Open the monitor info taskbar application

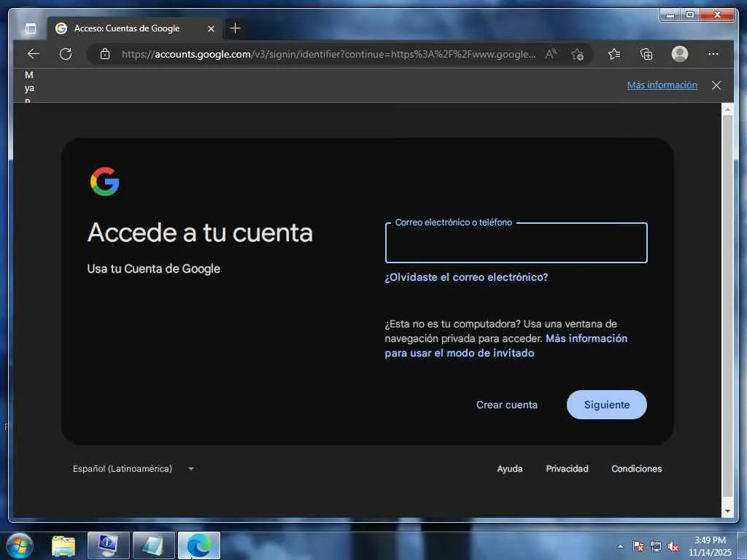[x=108, y=546]
